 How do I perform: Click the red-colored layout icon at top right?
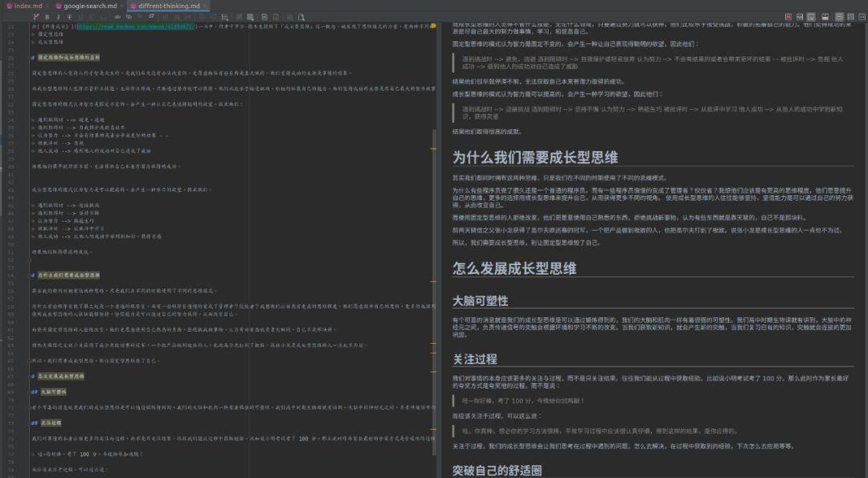tap(788, 17)
